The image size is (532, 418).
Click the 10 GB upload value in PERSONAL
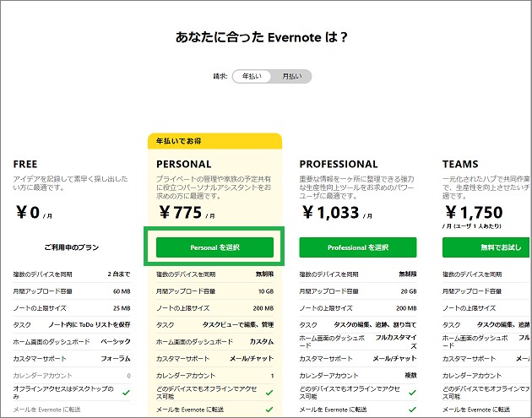point(266,291)
